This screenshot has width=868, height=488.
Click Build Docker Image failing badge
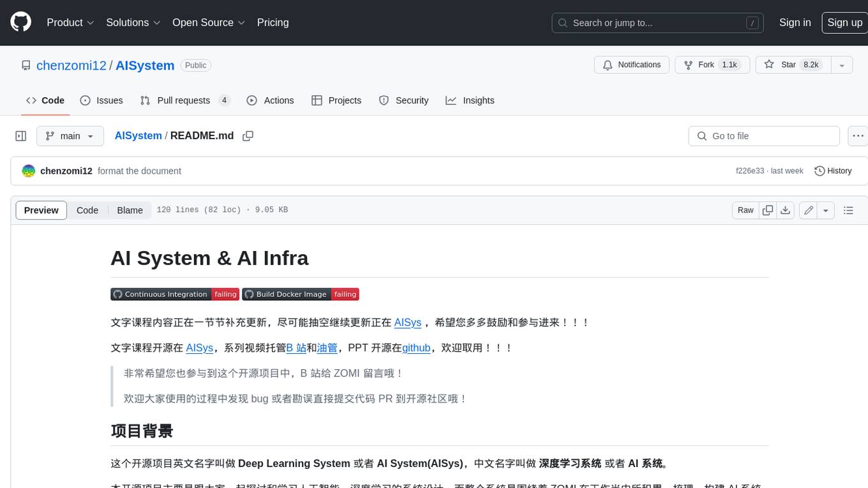click(301, 294)
